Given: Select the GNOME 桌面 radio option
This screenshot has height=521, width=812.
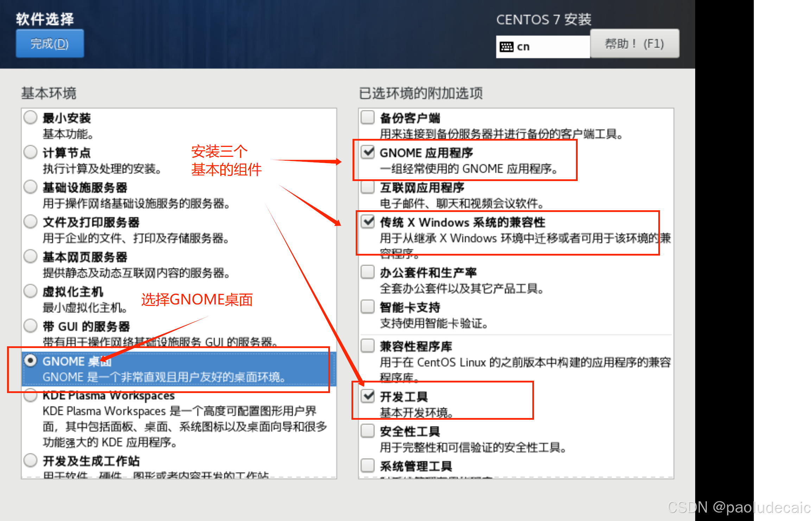Looking at the screenshot, I should point(31,361).
